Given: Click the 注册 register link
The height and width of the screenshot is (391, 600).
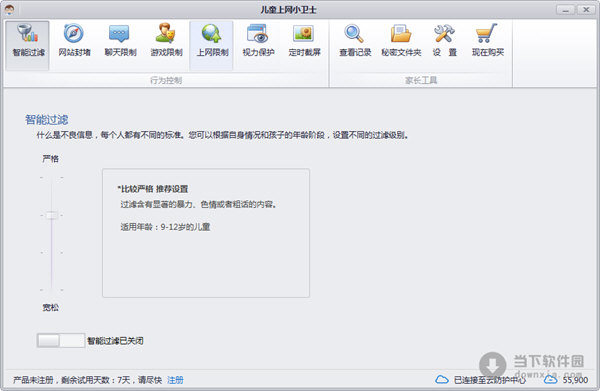Looking at the screenshot, I should pos(175,380).
